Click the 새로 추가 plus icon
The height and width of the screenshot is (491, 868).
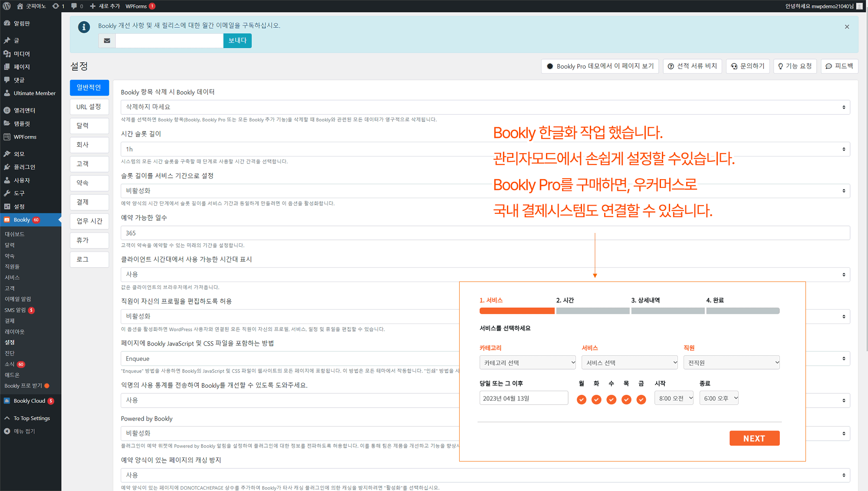click(x=93, y=6)
